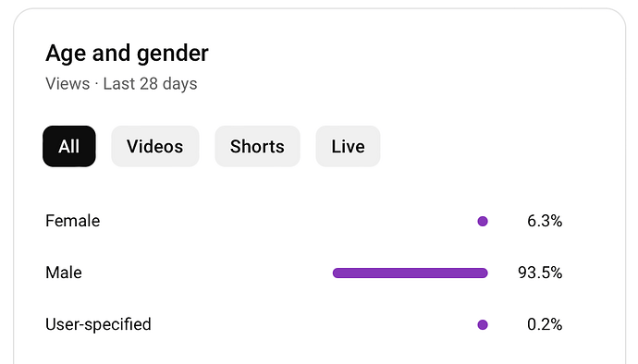Image resolution: width=638 pixels, height=364 pixels.
Task: Click the rounded left end of Male bar
Action: pyautogui.click(x=337, y=273)
